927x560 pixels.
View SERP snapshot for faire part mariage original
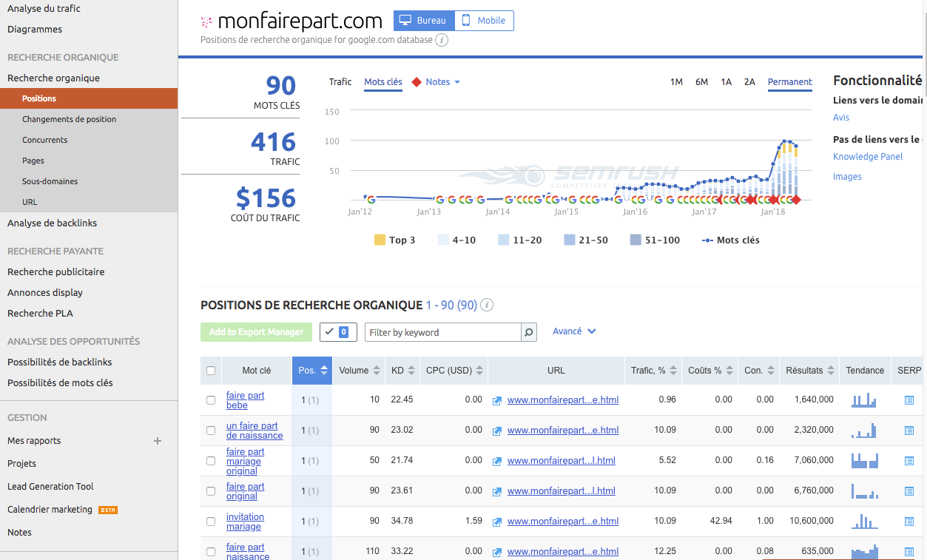point(909,461)
